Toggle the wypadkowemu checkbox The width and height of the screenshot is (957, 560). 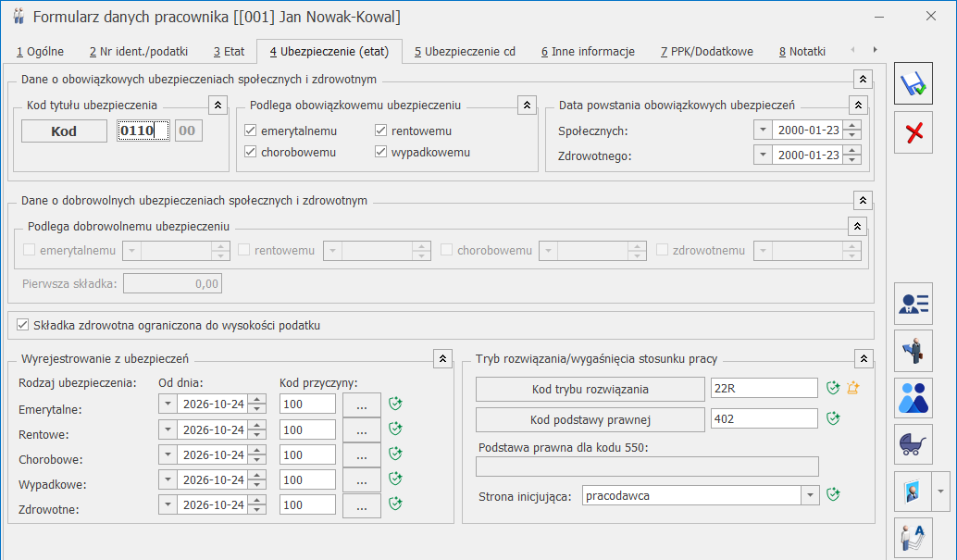380,152
